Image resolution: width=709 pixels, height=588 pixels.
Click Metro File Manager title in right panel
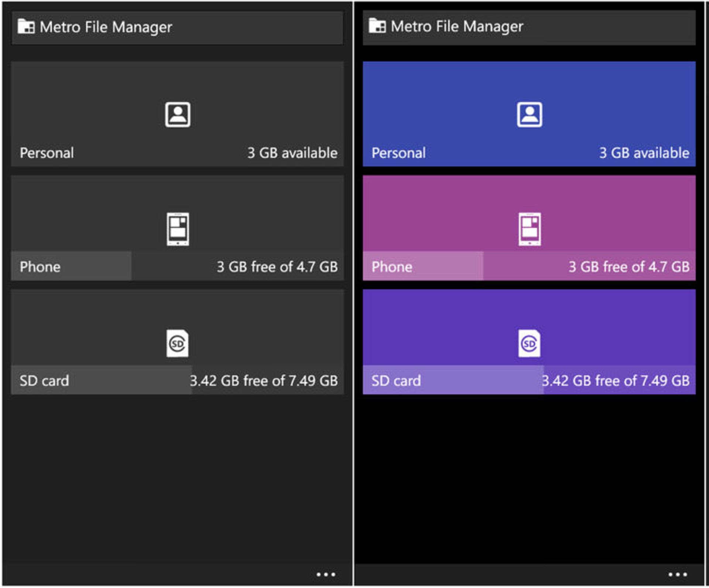tap(457, 27)
